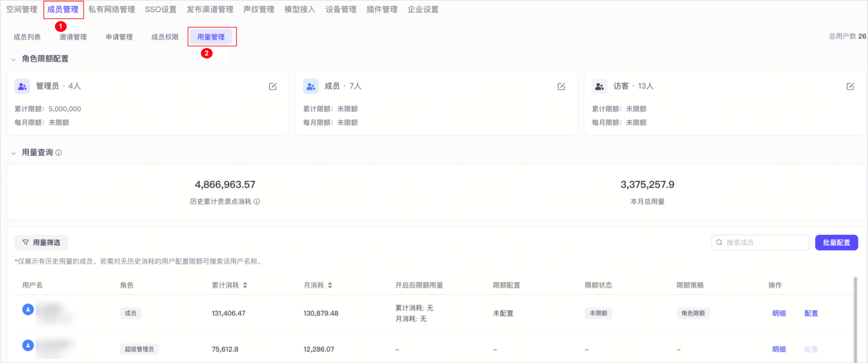
Task: Open the 空间管理 tab
Action: (22, 10)
